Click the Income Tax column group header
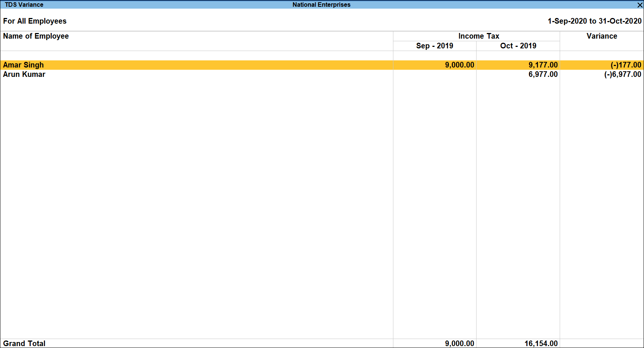Image resolution: width=644 pixels, height=348 pixels. click(478, 36)
